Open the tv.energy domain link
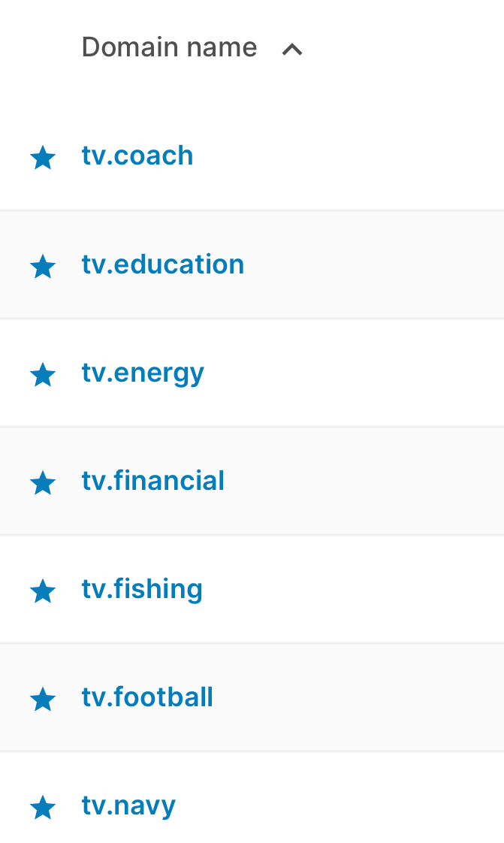 point(143,373)
